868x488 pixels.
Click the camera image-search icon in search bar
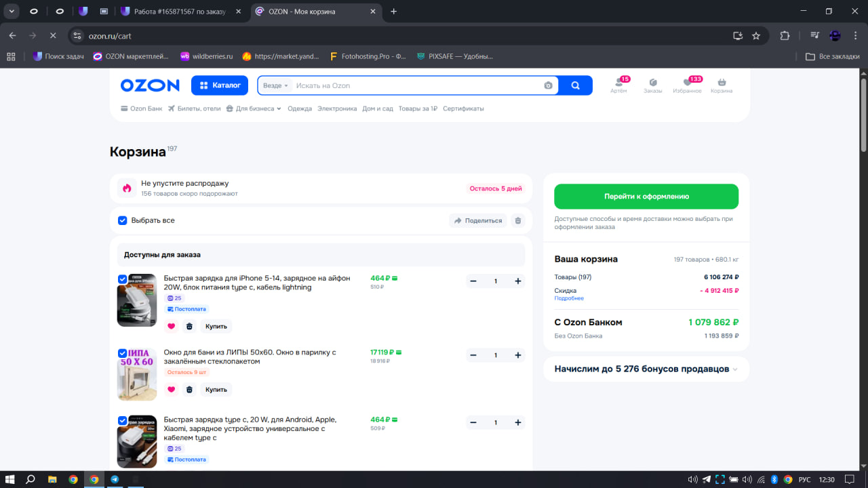548,85
